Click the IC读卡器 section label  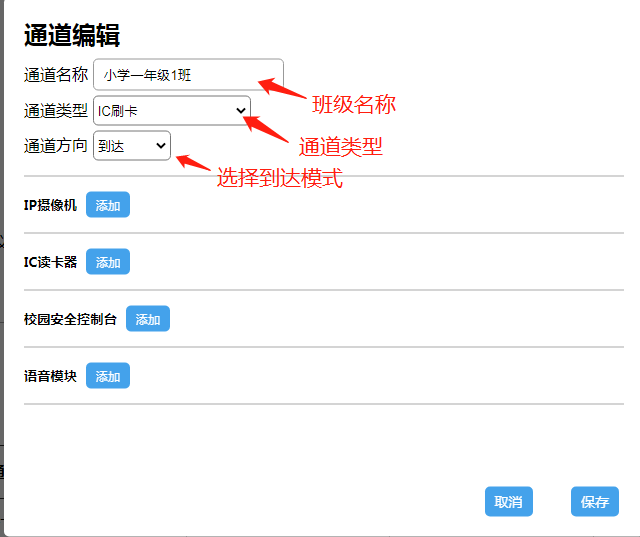[50, 262]
